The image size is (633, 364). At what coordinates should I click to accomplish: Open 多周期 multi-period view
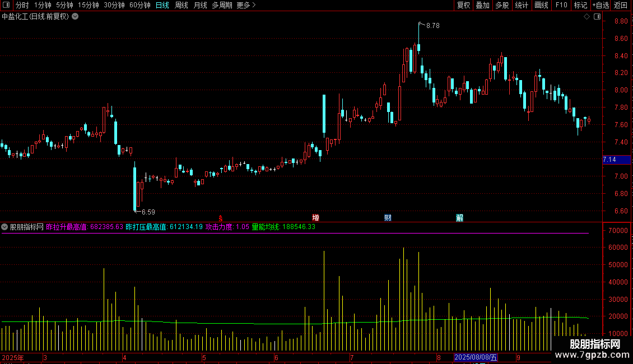coord(222,5)
